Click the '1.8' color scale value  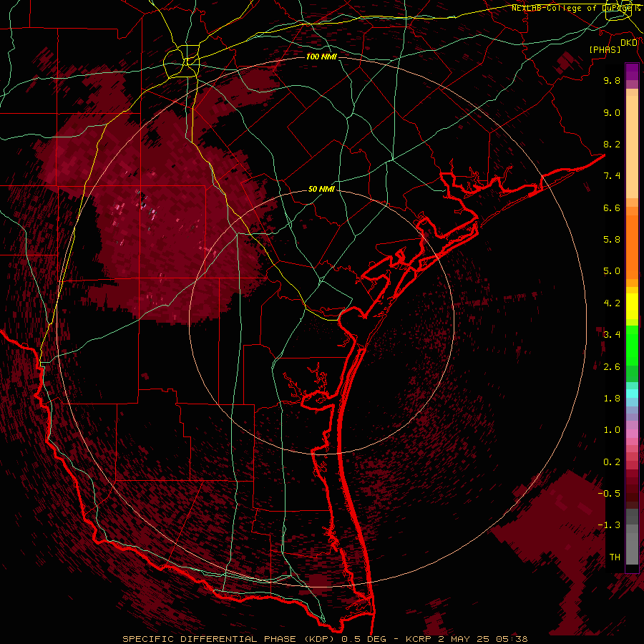pyautogui.click(x=612, y=399)
